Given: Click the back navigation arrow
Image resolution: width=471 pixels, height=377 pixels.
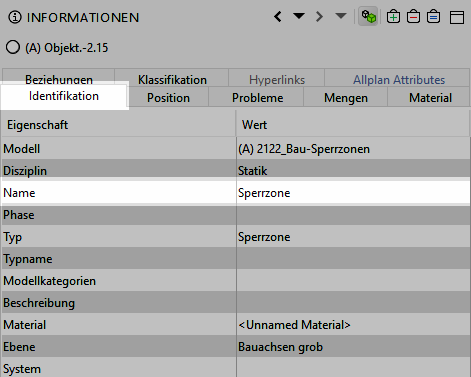Looking at the screenshot, I should (278, 16).
